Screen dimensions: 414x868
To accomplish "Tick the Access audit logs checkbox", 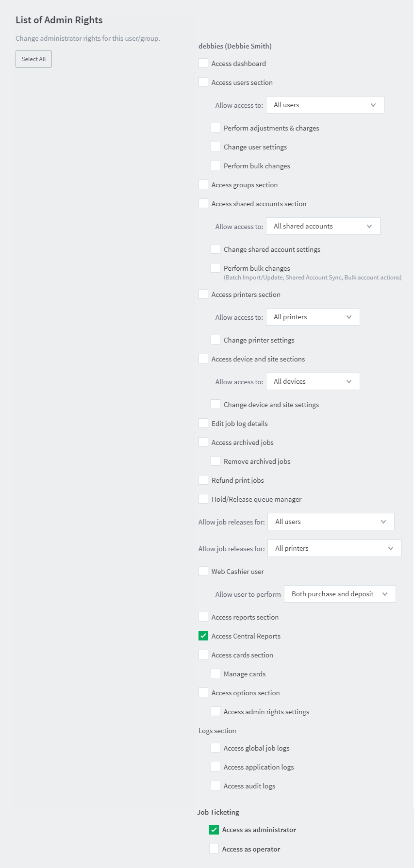I will click(215, 786).
